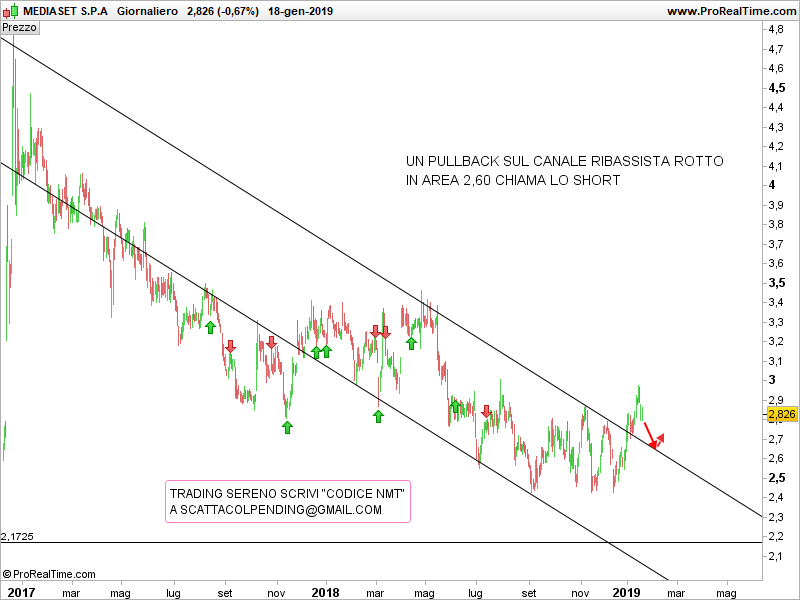The width and height of the screenshot is (800, 600).
Task: Click the 2,5 value on price axis
Action: coord(777,478)
